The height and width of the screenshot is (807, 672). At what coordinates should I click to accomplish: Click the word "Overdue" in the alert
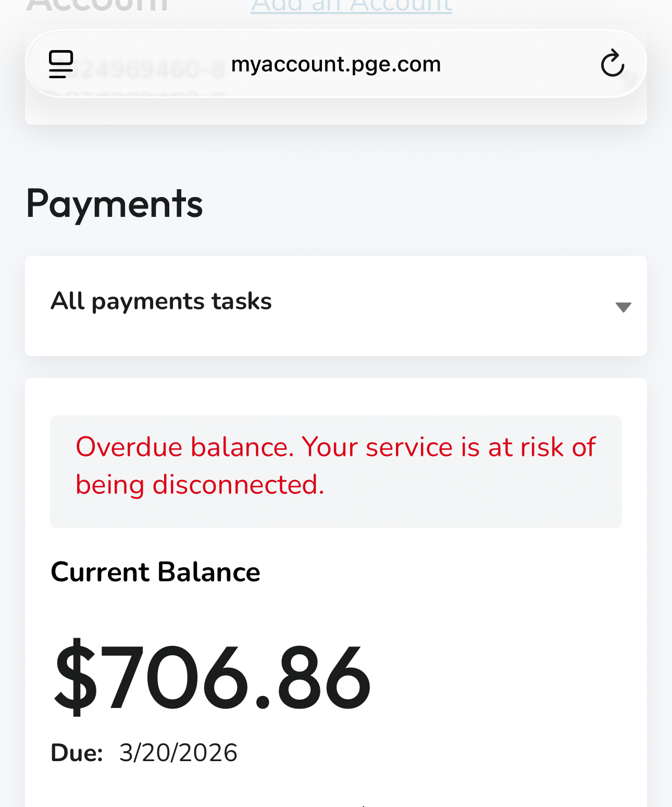click(x=128, y=447)
